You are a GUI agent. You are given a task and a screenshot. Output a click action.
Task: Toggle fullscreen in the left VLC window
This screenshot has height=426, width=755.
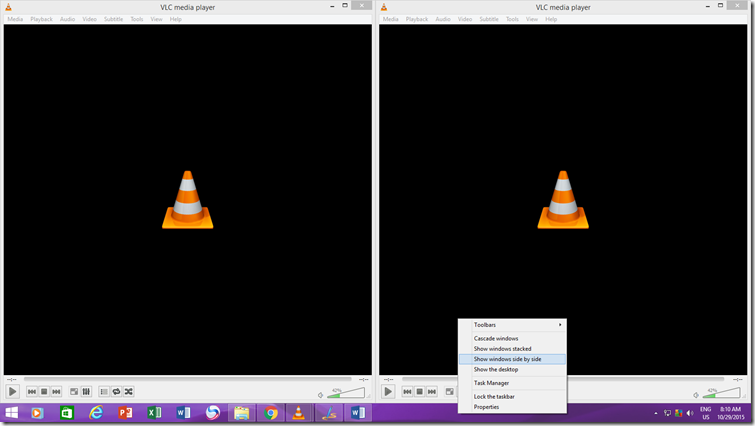pos(74,392)
